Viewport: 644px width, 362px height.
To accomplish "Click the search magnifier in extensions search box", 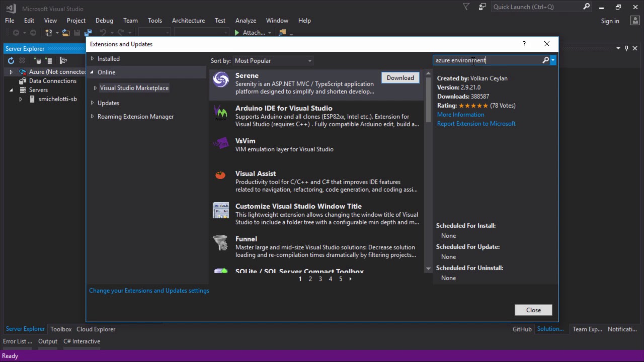I will pos(545,60).
